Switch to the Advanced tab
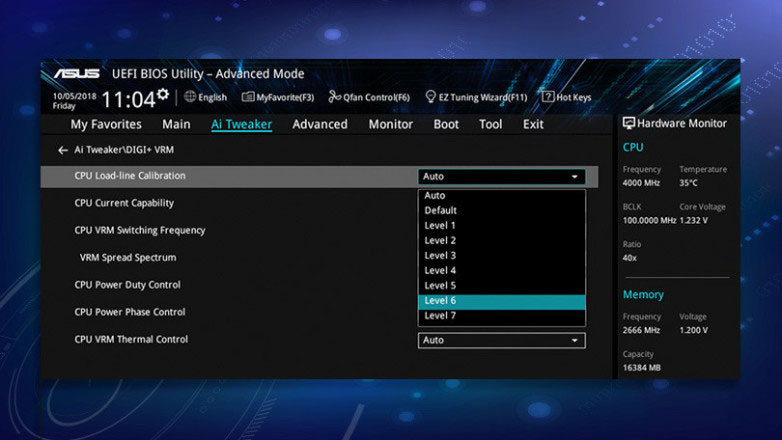The height and width of the screenshot is (440, 782). 320,125
